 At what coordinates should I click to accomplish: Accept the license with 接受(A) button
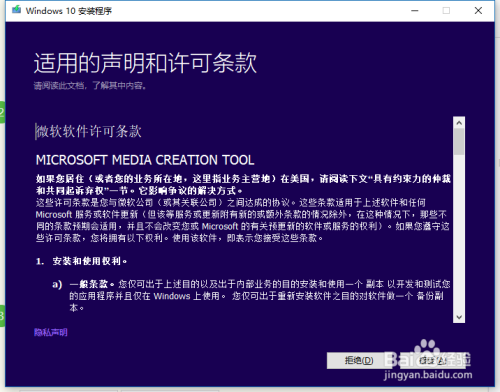(433, 361)
